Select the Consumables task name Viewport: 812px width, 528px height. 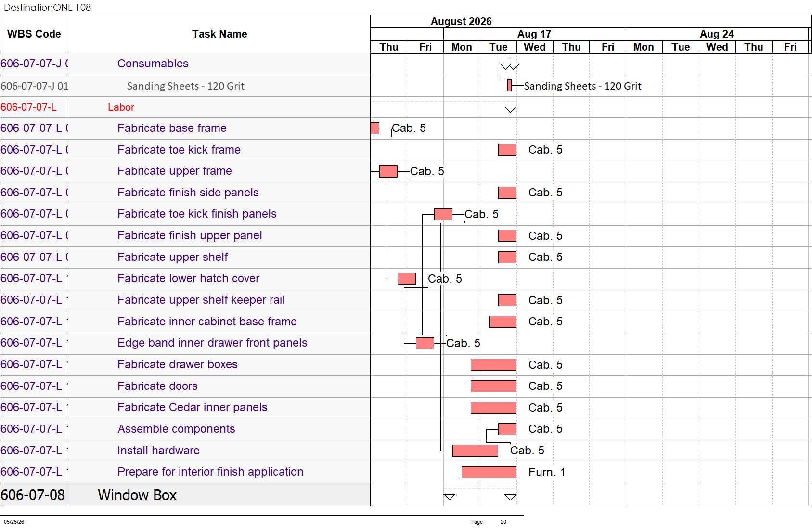pos(153,64)
